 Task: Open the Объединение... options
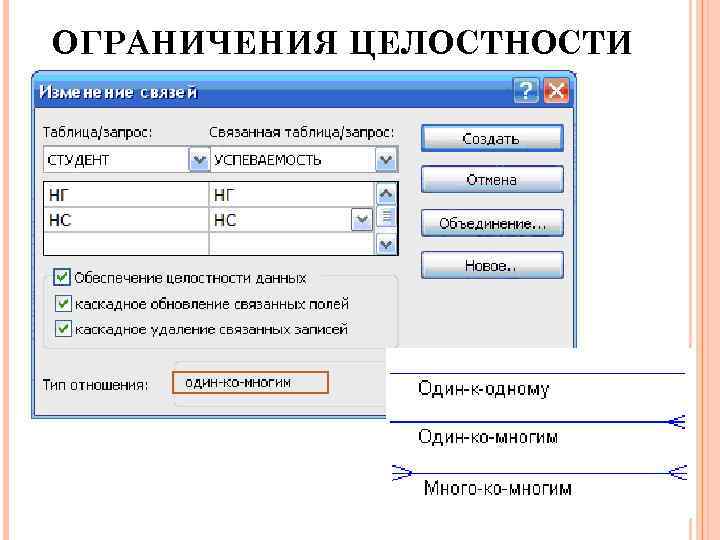[x=492, y=223]
